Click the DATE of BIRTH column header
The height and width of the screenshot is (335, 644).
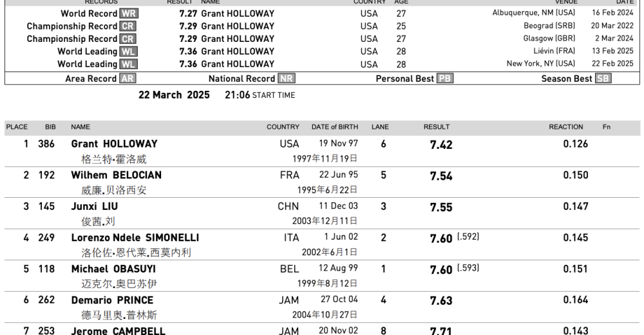coord(335,127)
